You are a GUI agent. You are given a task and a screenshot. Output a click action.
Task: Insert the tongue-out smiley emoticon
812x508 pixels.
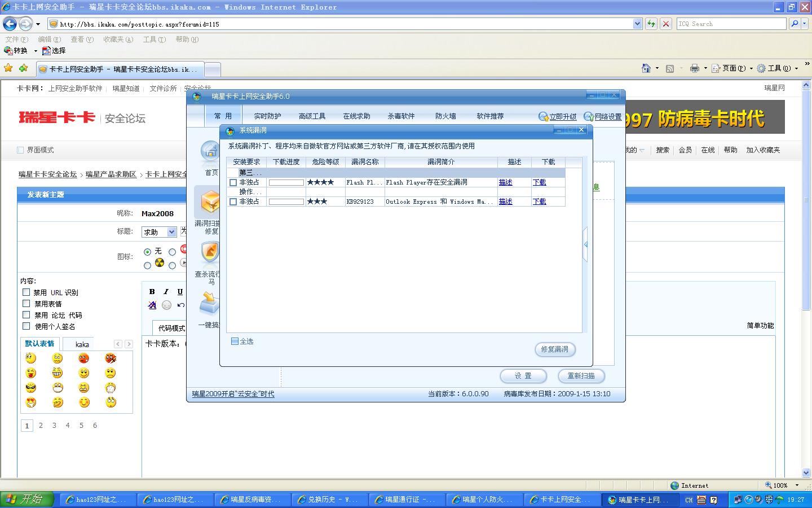(x=30, y=373)
